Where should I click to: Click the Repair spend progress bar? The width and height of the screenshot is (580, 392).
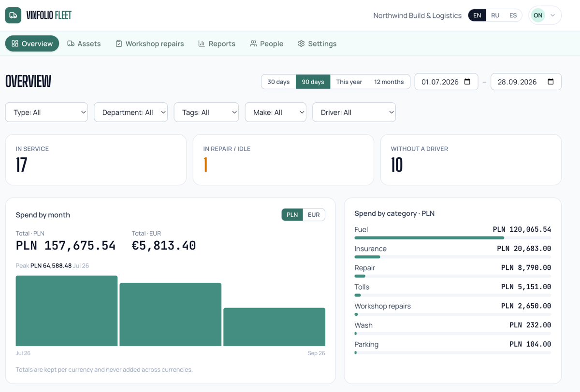pyautogui.click(x=452, y=276)
